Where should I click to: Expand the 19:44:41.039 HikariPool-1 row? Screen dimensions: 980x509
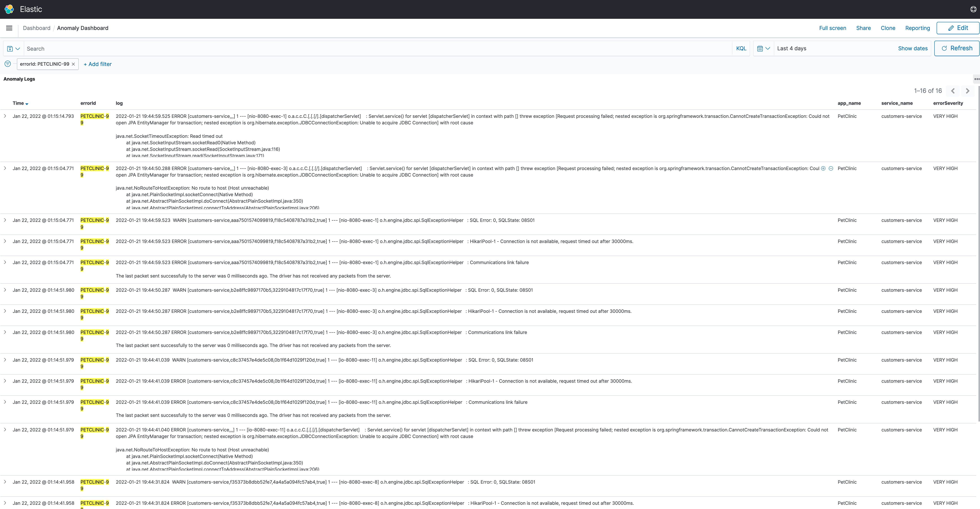(x=5, y=381)
